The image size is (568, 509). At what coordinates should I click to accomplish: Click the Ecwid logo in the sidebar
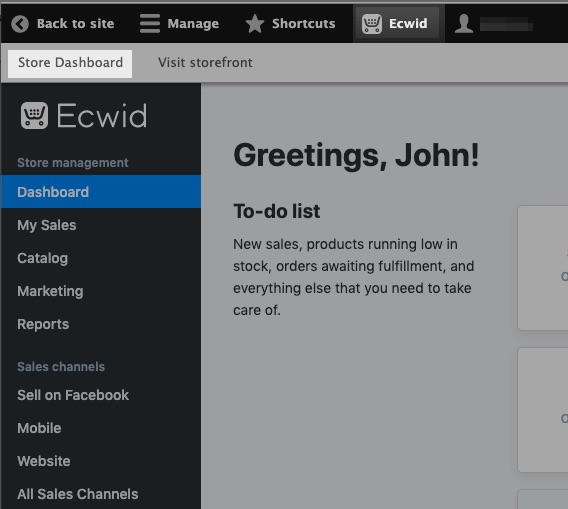[x=84, y=116]
